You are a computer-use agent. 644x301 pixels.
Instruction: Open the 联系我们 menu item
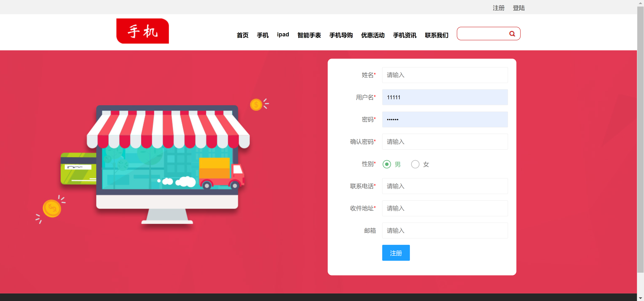437,35
